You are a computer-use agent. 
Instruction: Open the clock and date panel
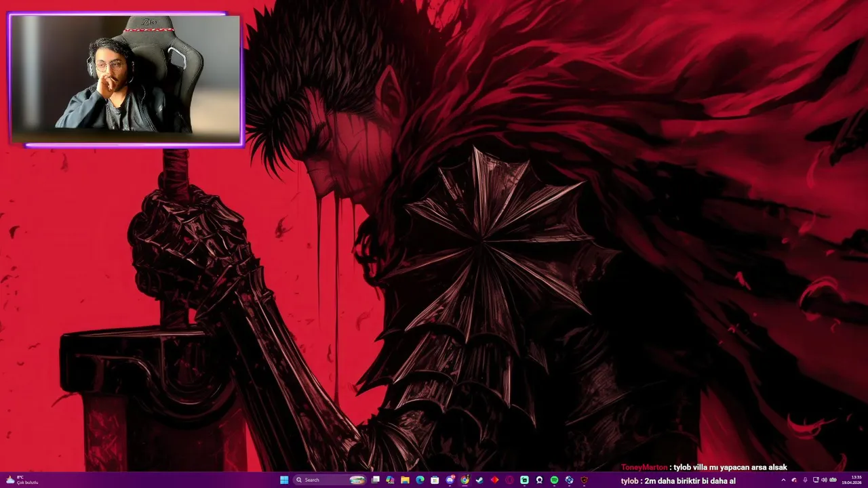pos(852,480)
